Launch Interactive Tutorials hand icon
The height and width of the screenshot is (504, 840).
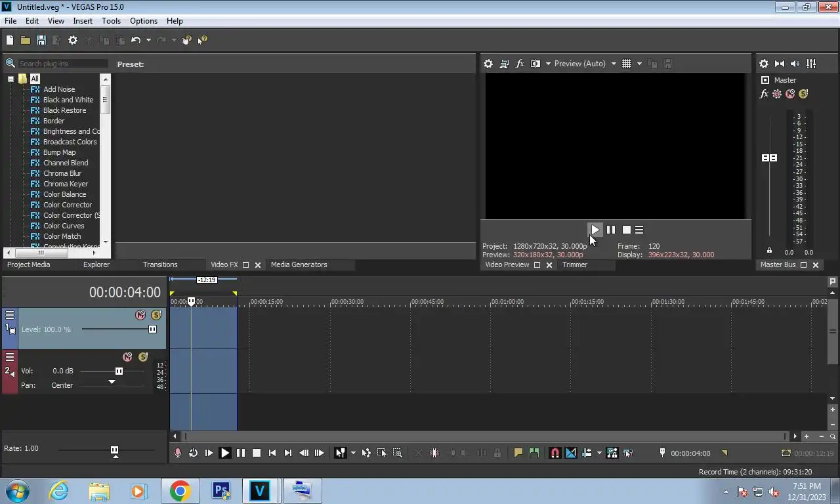pos(187,40)
